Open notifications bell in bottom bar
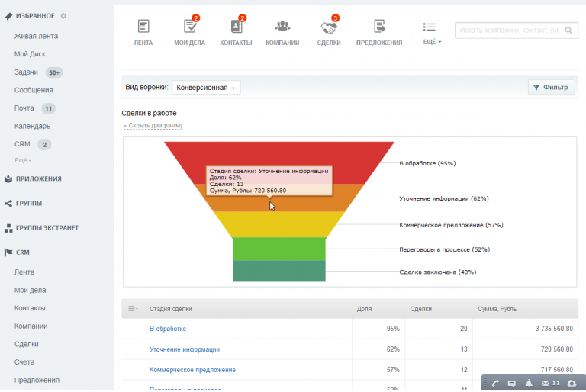 click(529, 383)
